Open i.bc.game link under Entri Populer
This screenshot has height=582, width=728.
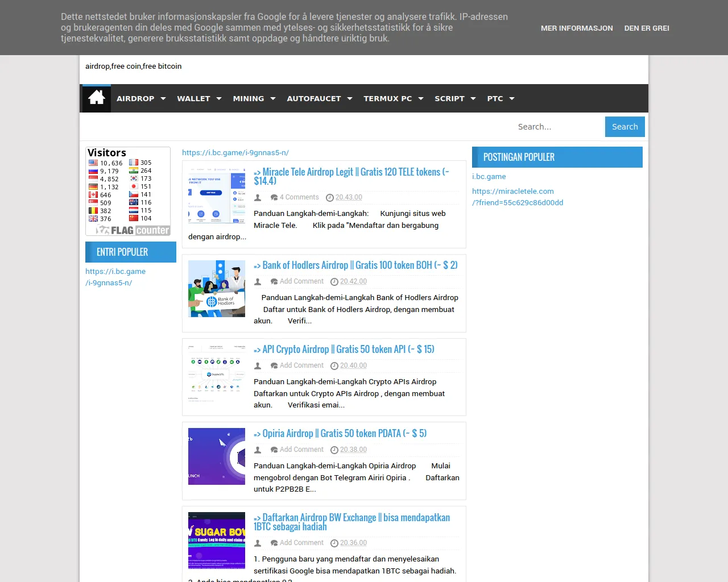[x=115, y=277]
